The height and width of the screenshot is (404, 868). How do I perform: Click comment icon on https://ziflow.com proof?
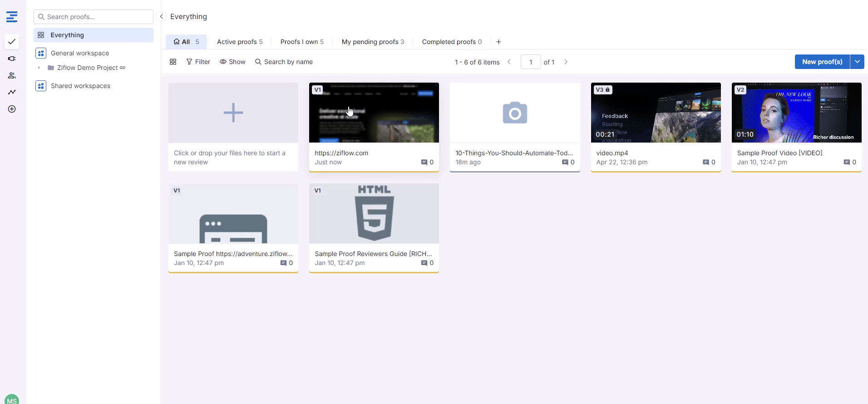pyautogui.click(x=424, y=162)
